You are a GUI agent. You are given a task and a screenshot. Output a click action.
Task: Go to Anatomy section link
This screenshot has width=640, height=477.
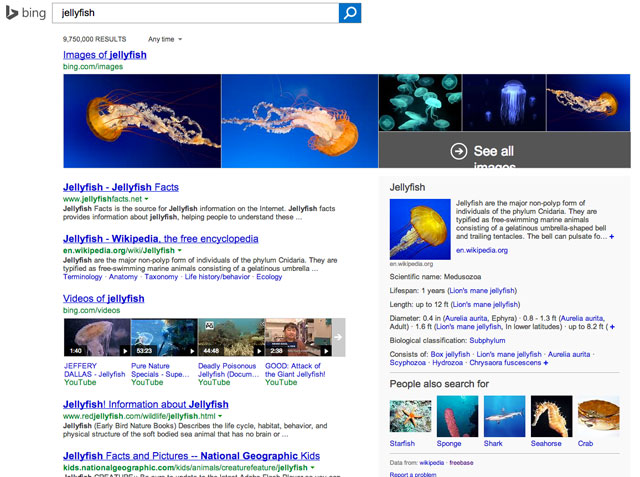click(123, 277)
